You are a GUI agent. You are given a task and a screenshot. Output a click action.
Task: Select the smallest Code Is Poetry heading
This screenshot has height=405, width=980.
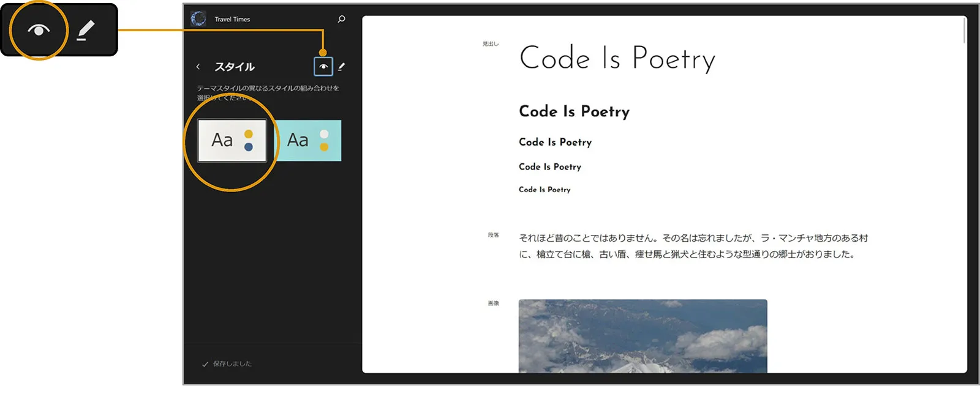(x=544, y=190)
